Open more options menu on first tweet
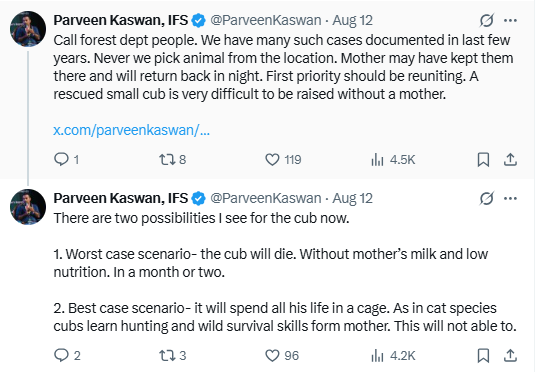The width and height of the screenshot is (537, 372). click(x=510, y=20)
